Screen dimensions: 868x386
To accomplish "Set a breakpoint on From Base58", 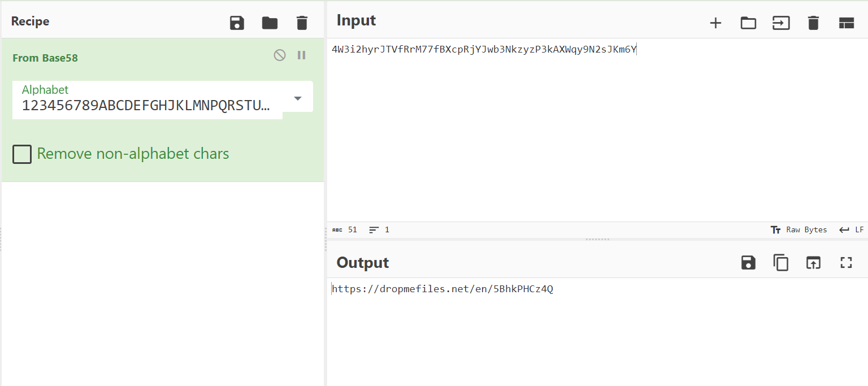I will [x=302, y=55].
